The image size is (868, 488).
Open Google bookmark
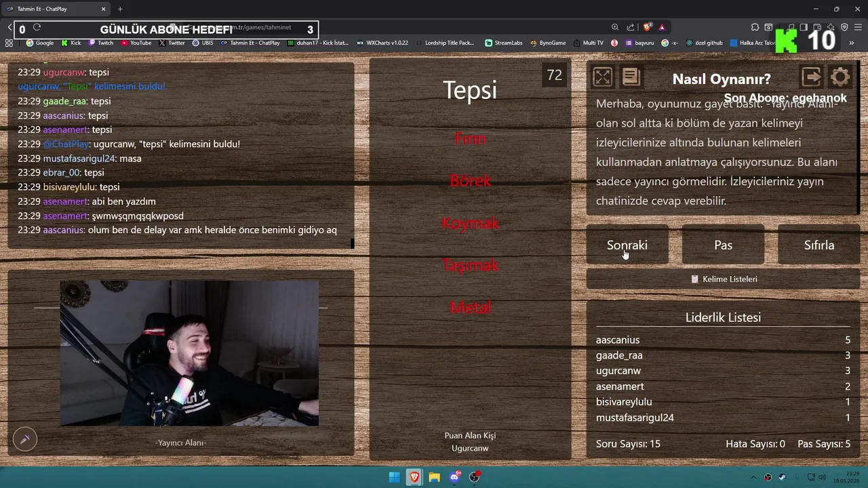tap(40, 43)
